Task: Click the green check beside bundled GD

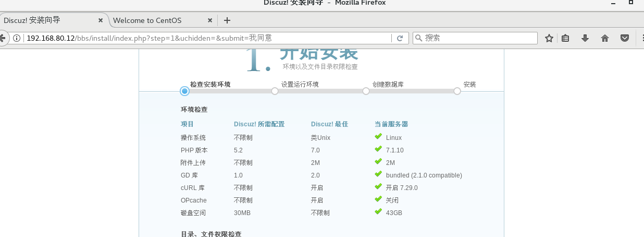Action: [x=378, y=174]
